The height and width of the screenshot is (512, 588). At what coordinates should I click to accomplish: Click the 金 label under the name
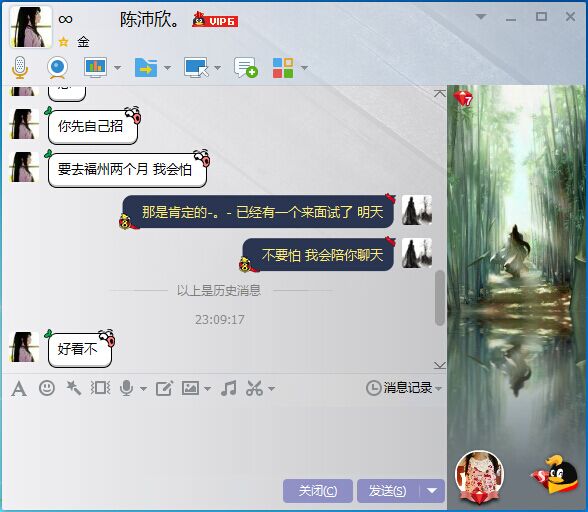coord(83,42)
